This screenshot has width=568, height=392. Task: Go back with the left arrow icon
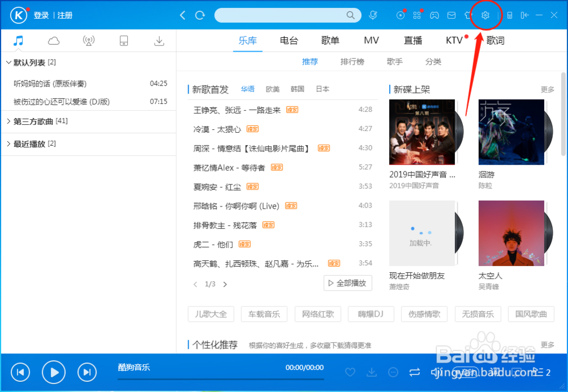tap(182, 15)
